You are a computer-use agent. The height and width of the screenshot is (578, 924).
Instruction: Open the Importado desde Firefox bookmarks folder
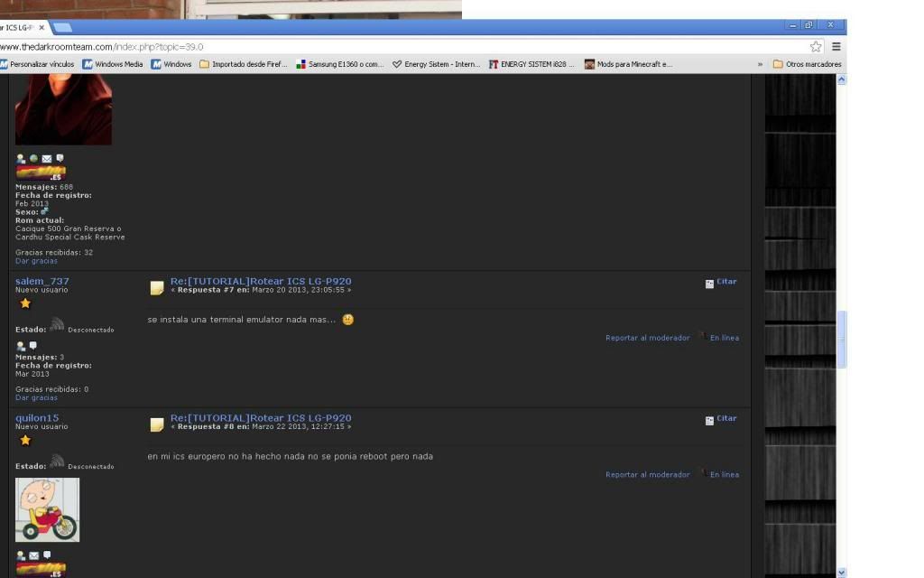[243, 64]
